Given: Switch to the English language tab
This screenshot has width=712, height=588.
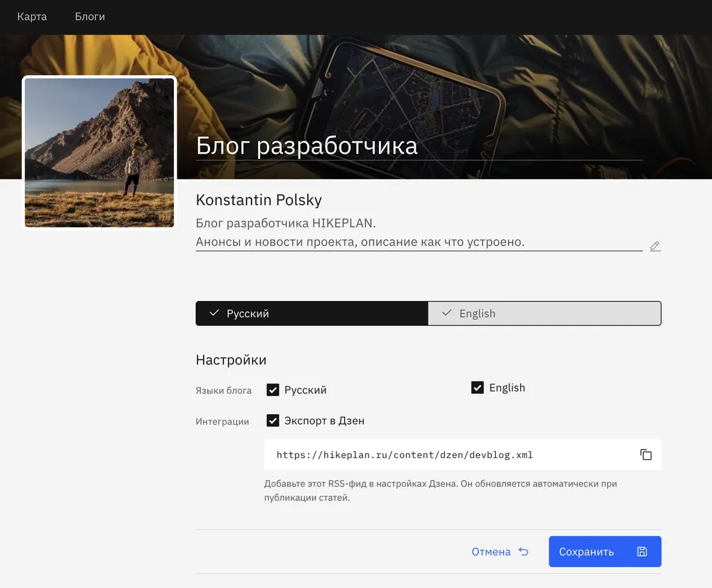Looking at the screenshot, I should coord(544,313).
